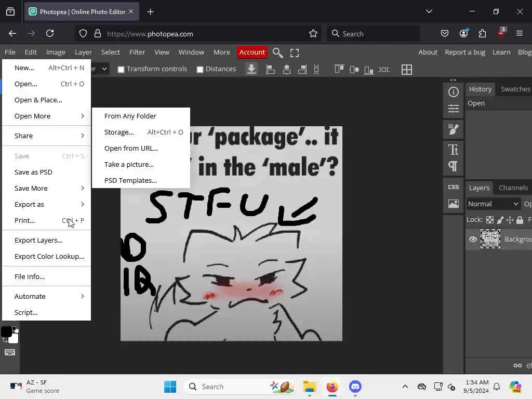Expand the Export as submenu
This screenshot has height=399, width=532.
point(46,204)
